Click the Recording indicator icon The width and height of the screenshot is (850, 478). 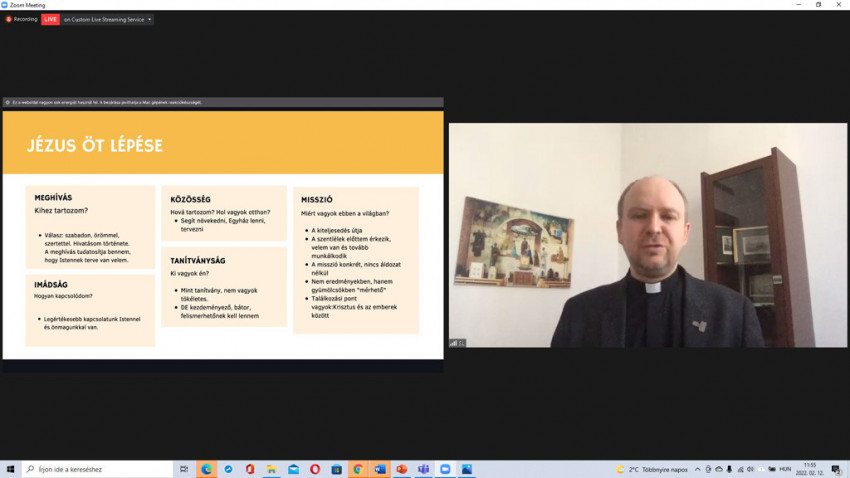(8, 19)
